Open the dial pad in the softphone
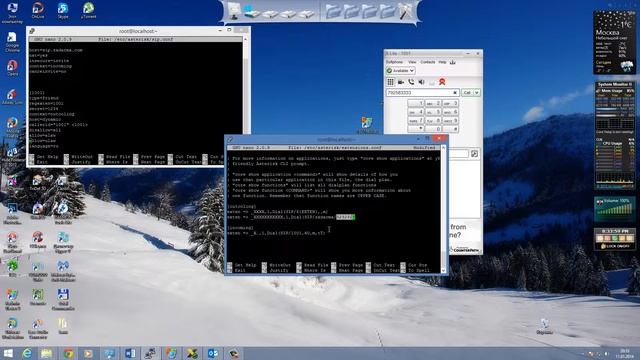This screenshot has width=640, height=360. (x=391, y=82)
